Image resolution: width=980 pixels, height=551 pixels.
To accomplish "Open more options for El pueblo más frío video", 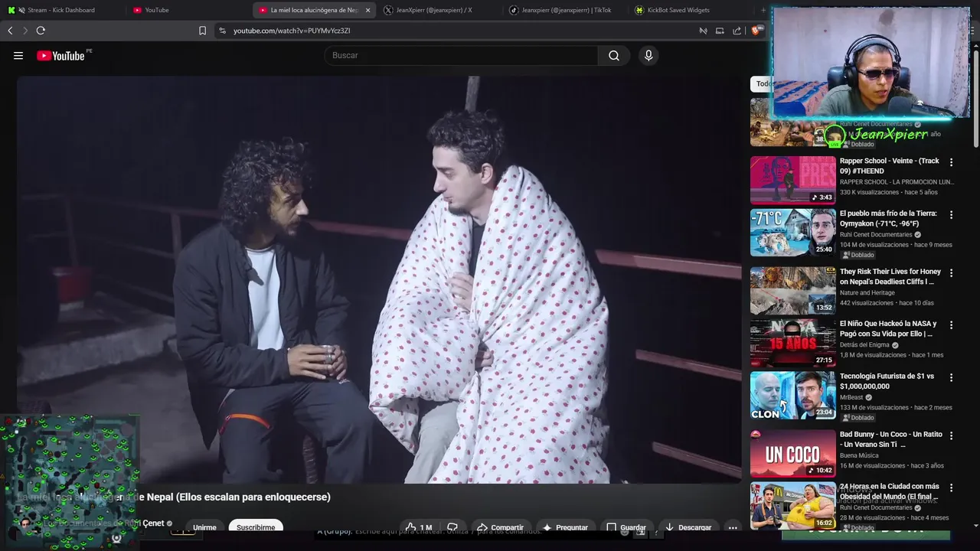I will pyautogui.click(x=951, y=215).
